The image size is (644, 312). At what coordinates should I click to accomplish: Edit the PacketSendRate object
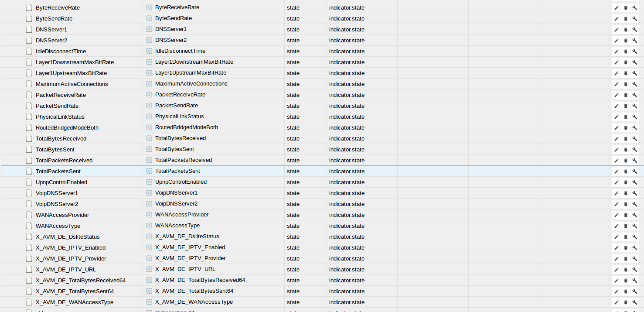point(616,106)
